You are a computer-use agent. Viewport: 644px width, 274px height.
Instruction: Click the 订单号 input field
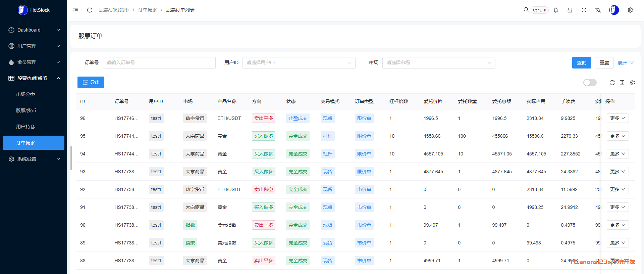click(159, 63)
